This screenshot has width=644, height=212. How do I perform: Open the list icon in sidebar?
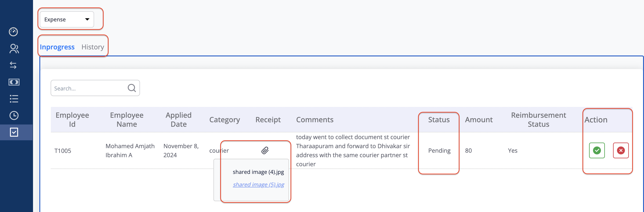coord(14,99)
